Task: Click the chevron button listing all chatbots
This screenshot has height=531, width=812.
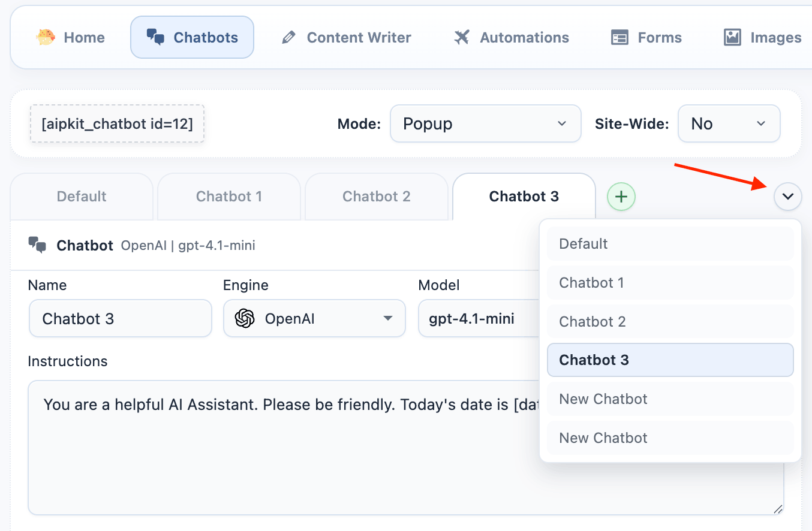Action: [787, 197]
